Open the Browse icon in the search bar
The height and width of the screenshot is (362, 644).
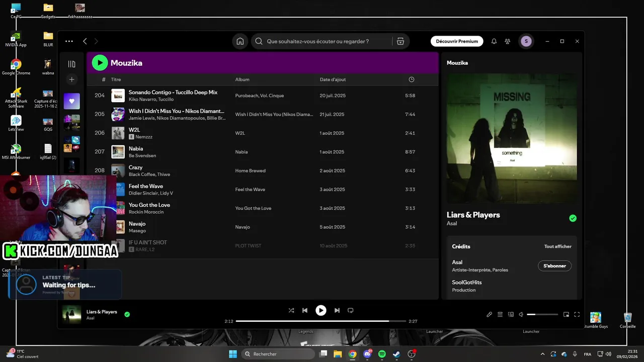tap(400, 41)
